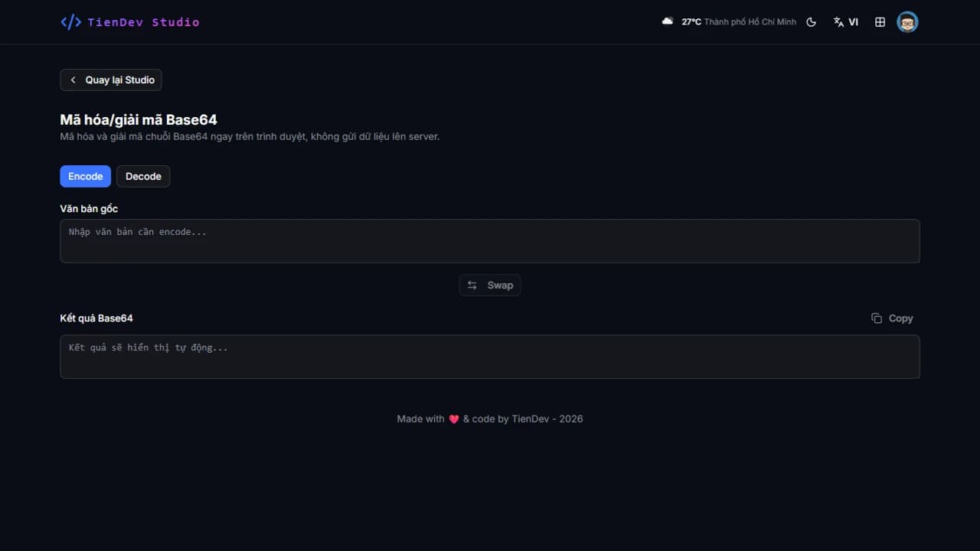Screen dimensions: 980x551
Task: Click the heart in the footer credit
Action: pyautogui.click(x=453, y=419)
